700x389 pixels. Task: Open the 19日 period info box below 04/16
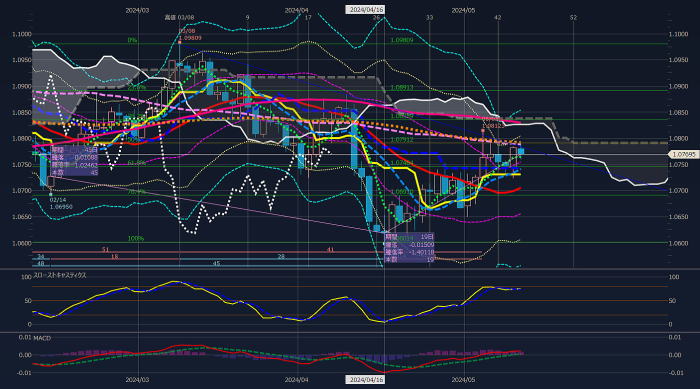pyautogui.click(x=409, y=247)
